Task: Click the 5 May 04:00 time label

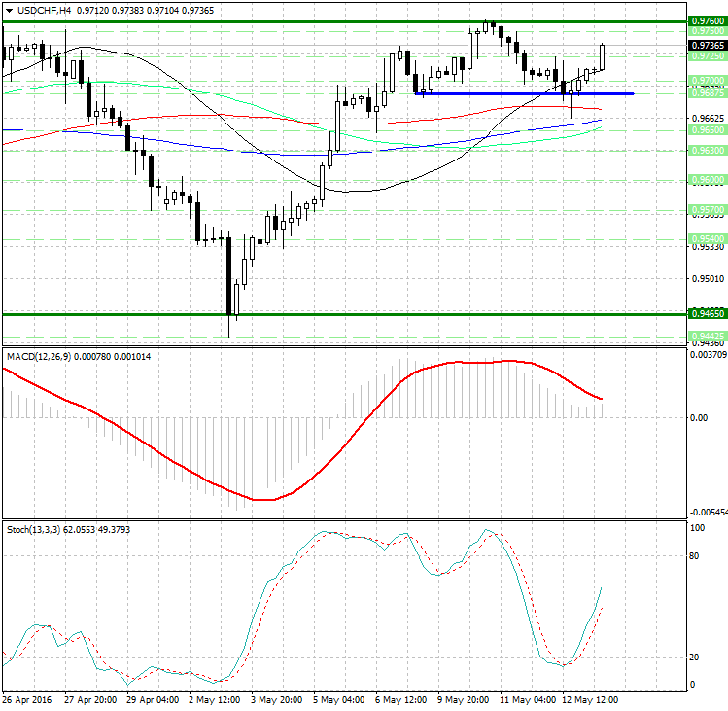Action: (x=341, y=699)
